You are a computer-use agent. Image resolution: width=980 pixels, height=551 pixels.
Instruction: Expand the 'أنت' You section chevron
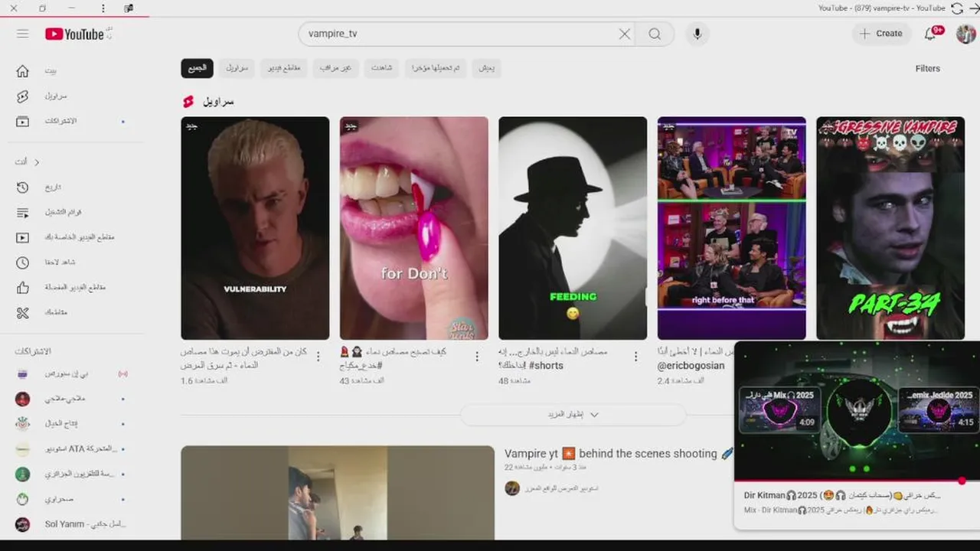[36, 162]
